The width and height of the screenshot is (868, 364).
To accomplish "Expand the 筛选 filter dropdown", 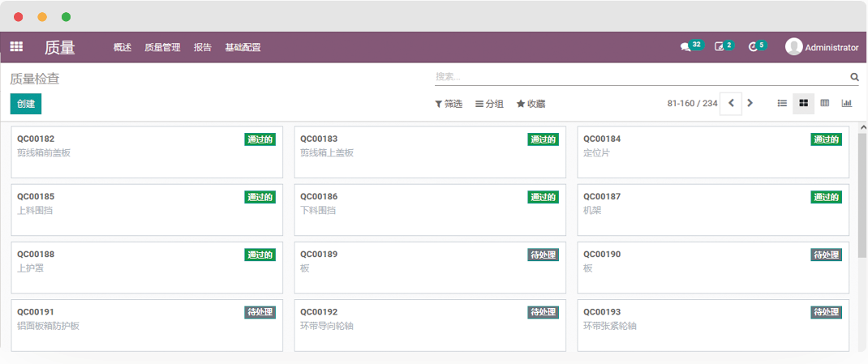I will tap(449, 104).
